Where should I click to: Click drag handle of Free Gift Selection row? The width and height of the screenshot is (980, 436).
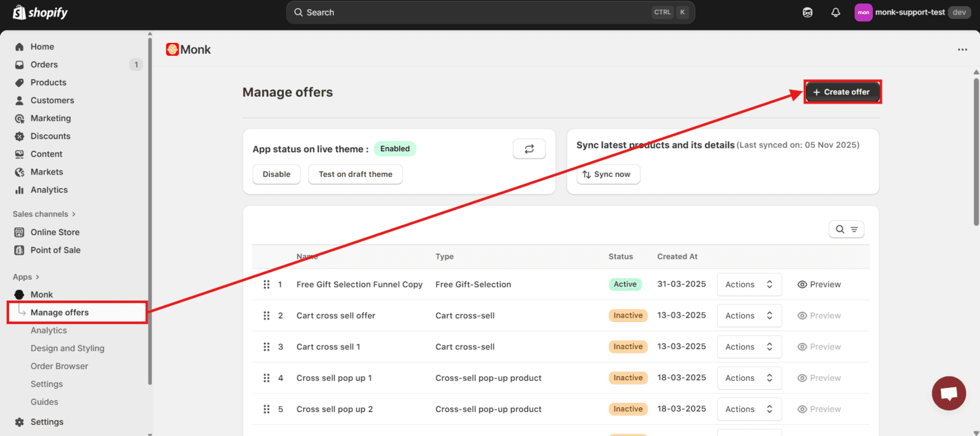pyautogui.click(x=266, y=285)
